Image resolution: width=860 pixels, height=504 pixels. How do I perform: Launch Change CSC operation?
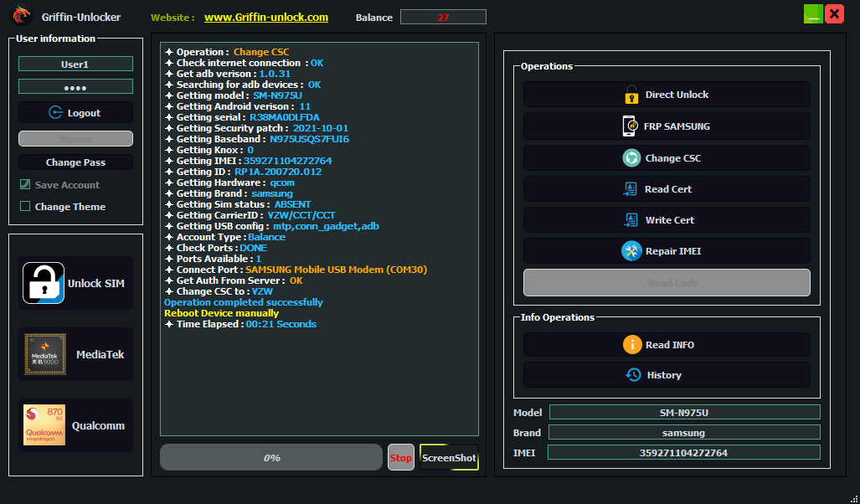click(667, 158)
